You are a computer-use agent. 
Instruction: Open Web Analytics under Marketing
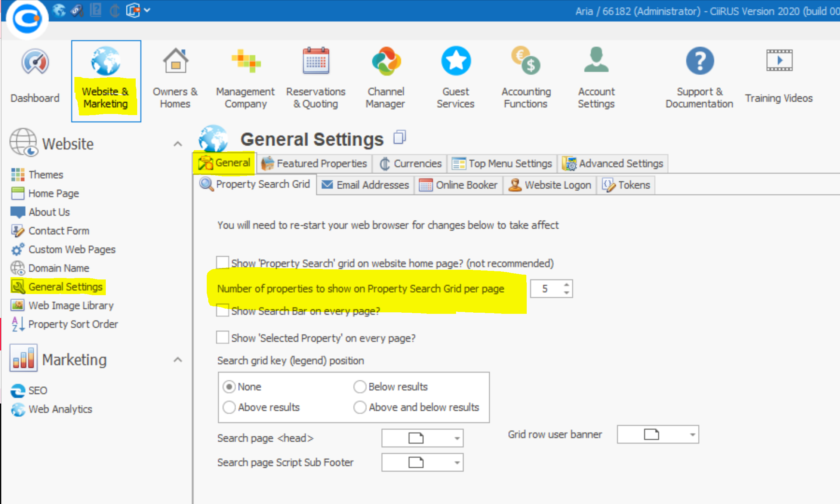(x=60, y=409)
